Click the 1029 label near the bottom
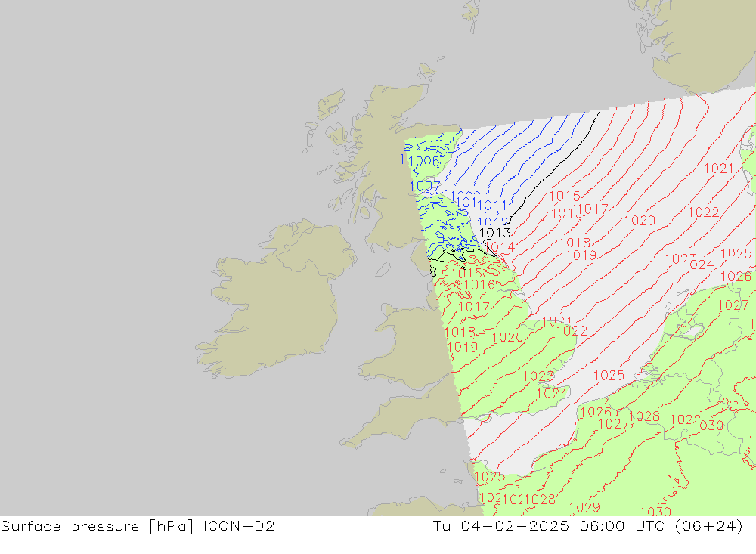This screenshot has width=756, height=554. pos(584,507)
